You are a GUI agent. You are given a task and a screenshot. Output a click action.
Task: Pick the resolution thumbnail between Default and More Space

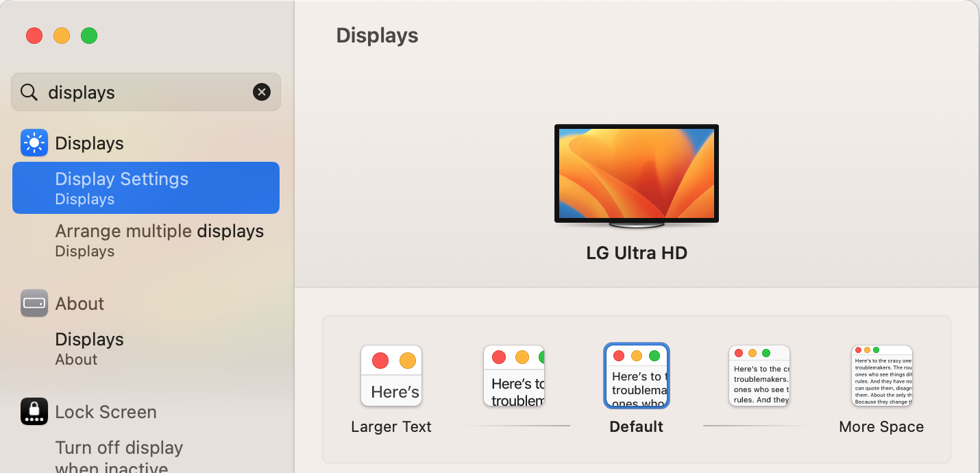tap(759, 376)
